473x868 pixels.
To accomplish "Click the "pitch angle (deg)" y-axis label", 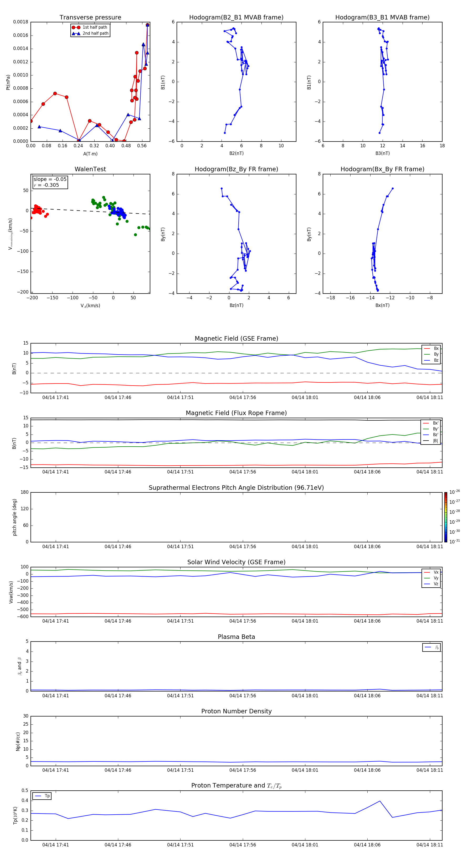I will (x=14, y=517).
